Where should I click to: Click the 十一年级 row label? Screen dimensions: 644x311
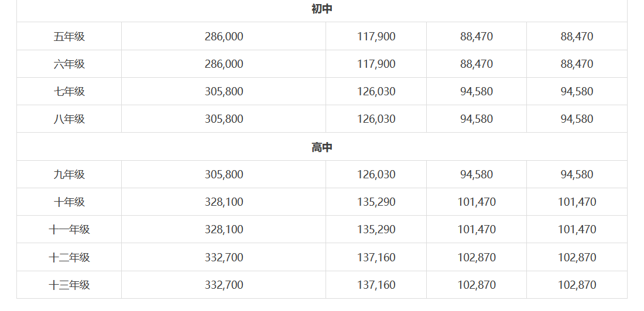pyautogui.click(x=69, y=229)
